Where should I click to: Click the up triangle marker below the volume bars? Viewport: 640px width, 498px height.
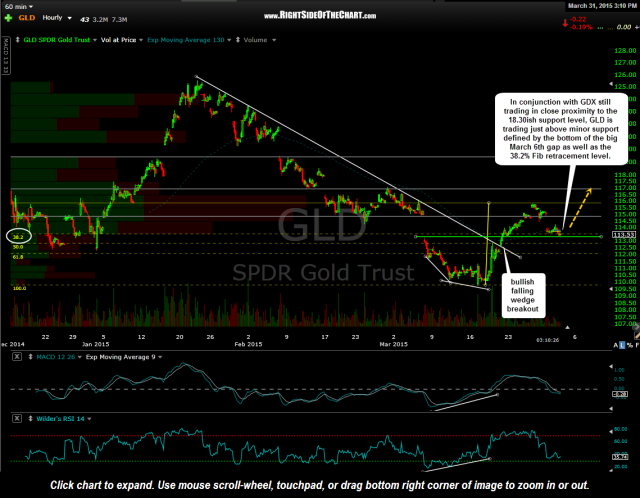(x=567, y=327)
